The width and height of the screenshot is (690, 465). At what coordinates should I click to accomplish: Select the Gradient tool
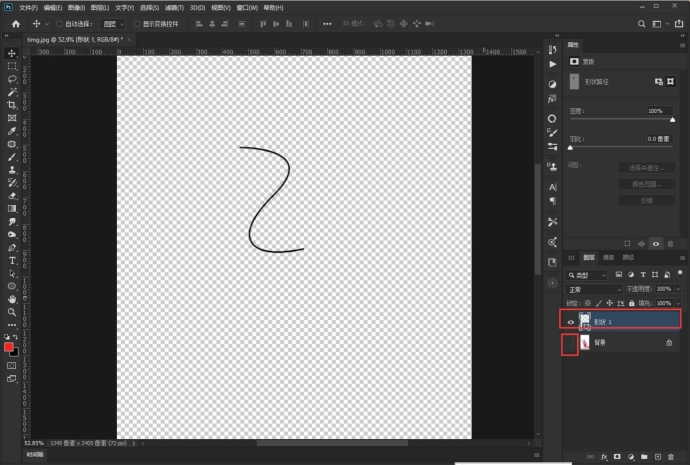pos(12,209)
